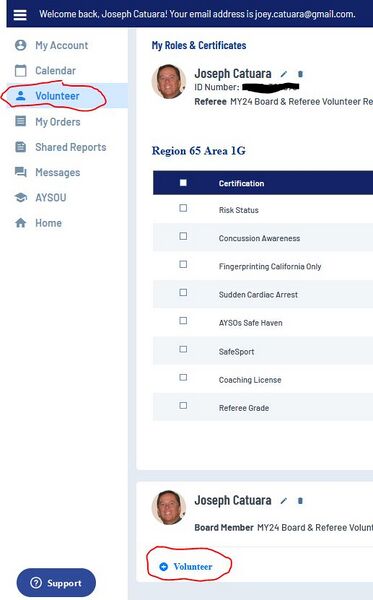The width and height of the screenshot is (373, 600).
Task: Click the Support question mark icon
Action: click(x=36, y=583)
